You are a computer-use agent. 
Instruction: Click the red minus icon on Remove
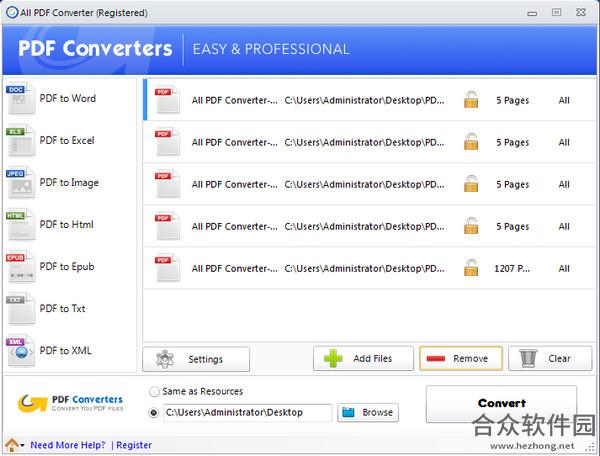point(436,358)
